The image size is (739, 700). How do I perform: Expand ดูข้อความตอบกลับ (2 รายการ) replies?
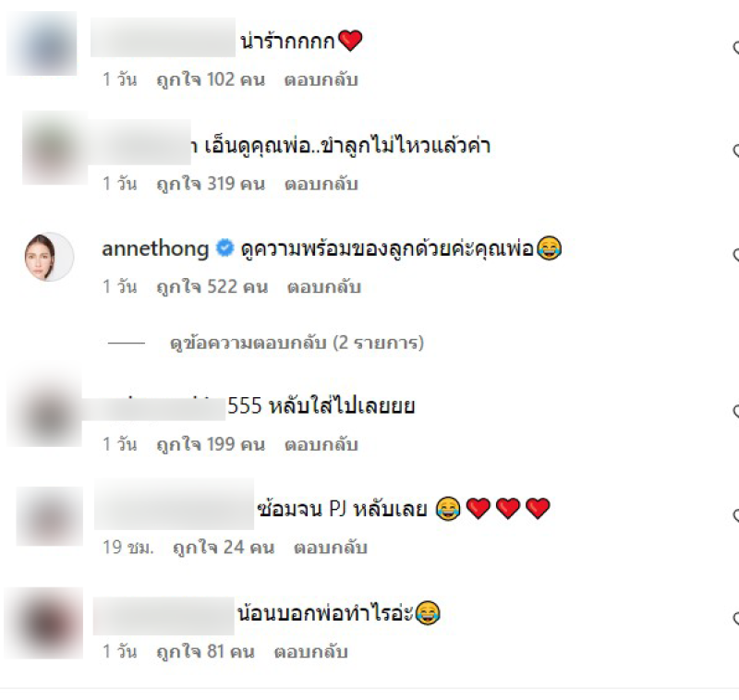pos(297,343)
